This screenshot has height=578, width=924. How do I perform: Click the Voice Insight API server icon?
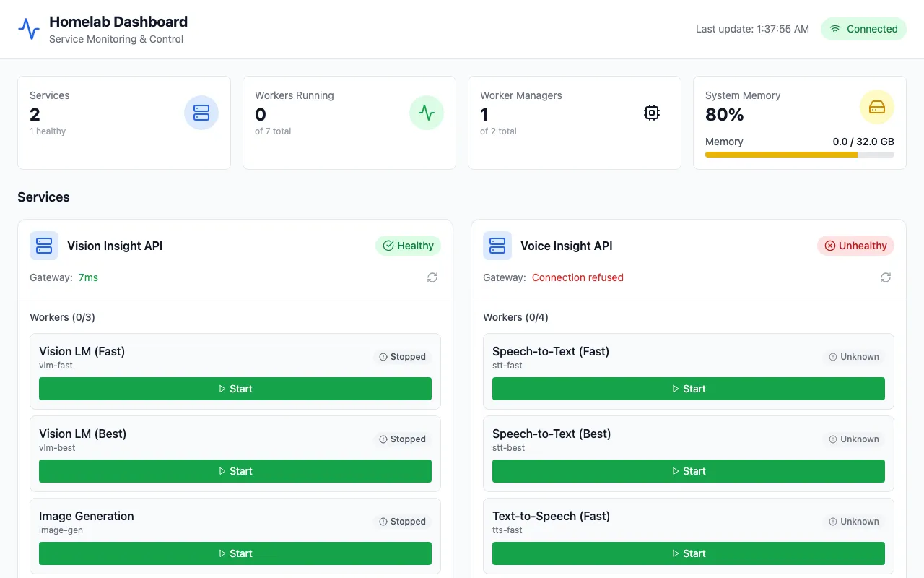click(497, 246)
